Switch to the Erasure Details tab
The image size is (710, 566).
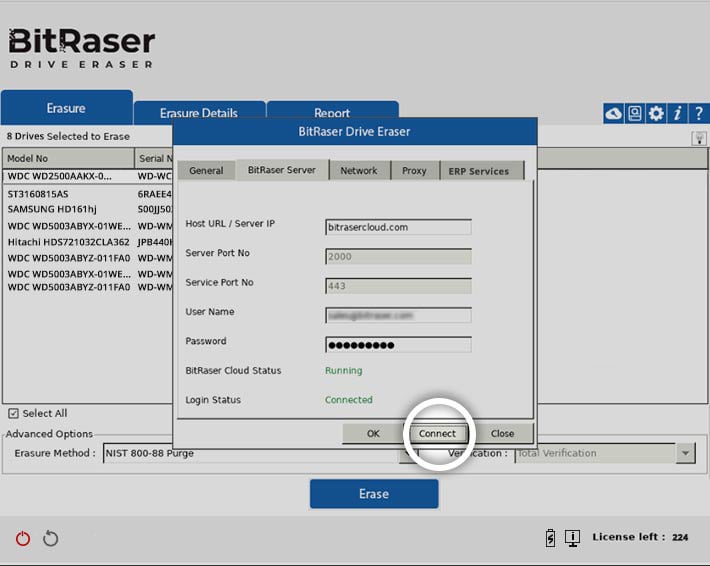(x=199, y=112)
